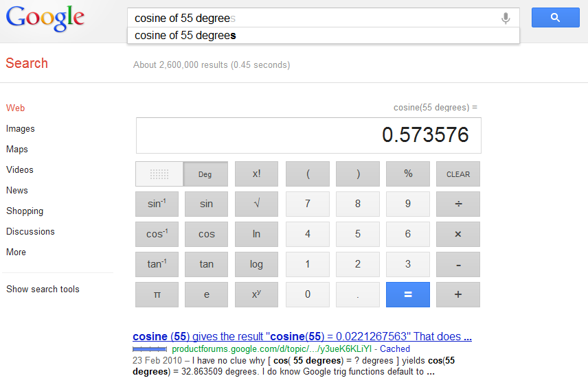Click the square root key
The height and width of the screenshot is (378, 588).
256,204
